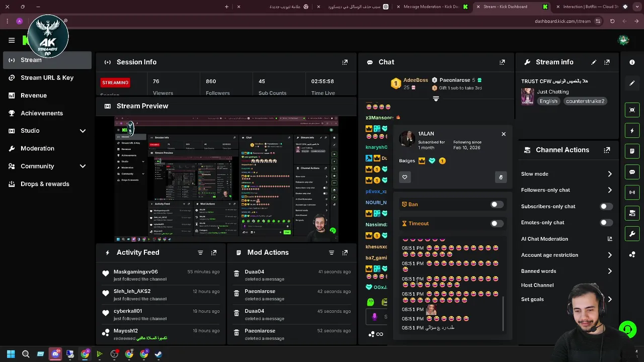The width and height of the screenshot is (644, 362).
Task: Click the Host Channel action
Action: (x=537, y=286)
